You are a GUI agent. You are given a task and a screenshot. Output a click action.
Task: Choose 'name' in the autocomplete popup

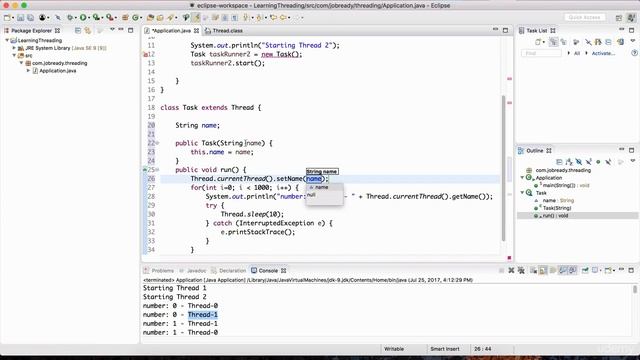point(324,187)
